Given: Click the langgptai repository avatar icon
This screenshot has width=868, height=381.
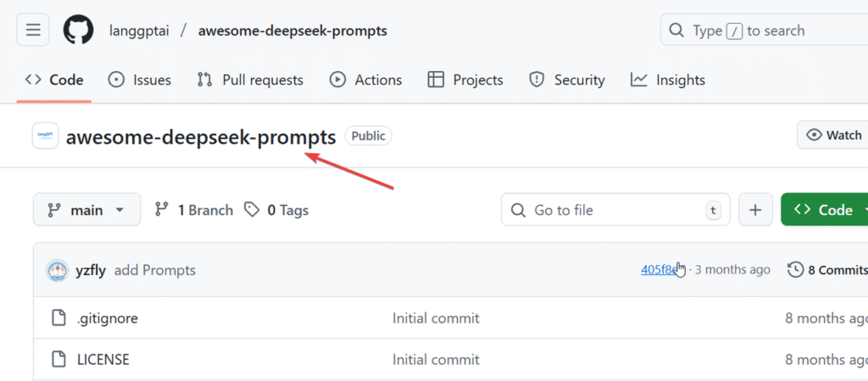Looking at the screenshot, I should point(45,135).
